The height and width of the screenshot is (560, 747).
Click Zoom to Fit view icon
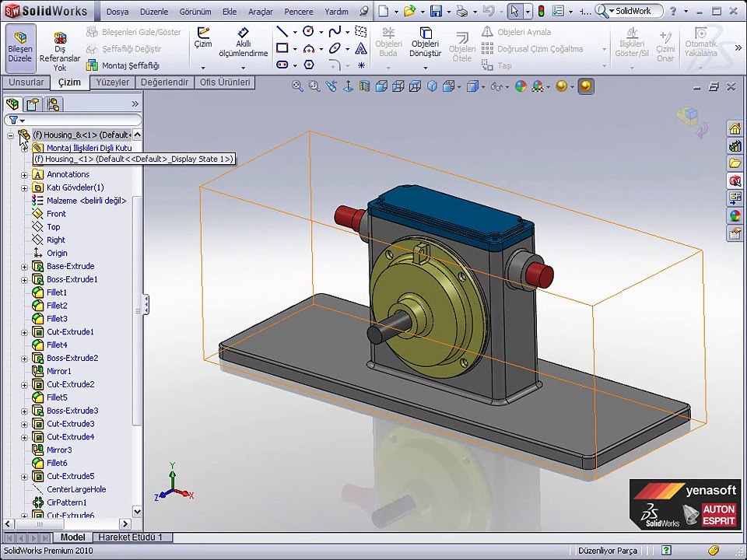[297, 86]
